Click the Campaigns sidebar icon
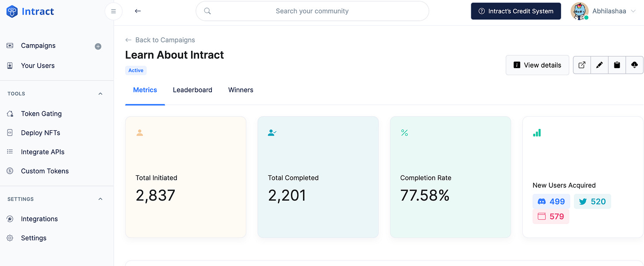The height and width of the screenshot is (266, 644). [x=10, y=46]
